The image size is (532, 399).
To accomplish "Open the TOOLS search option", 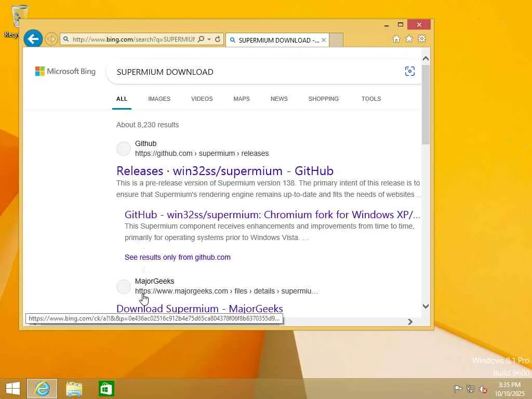I will pyautogui.click(x=371, y=99).
